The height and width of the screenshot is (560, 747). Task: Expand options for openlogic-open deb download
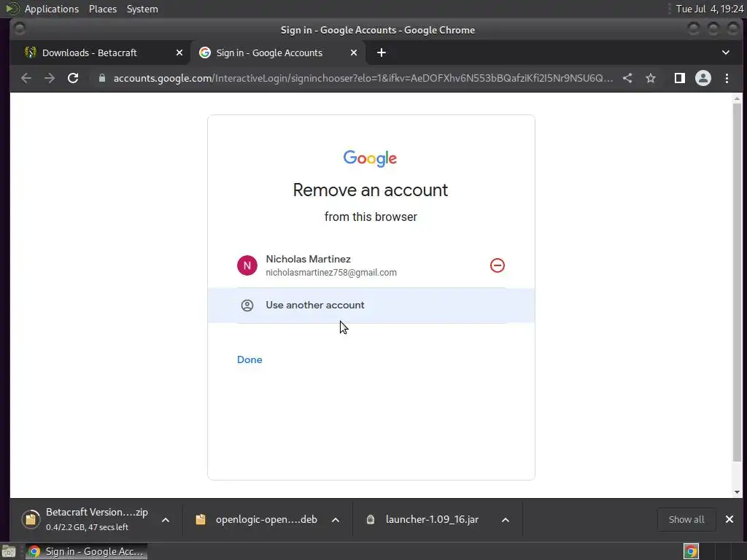(336, 519)
